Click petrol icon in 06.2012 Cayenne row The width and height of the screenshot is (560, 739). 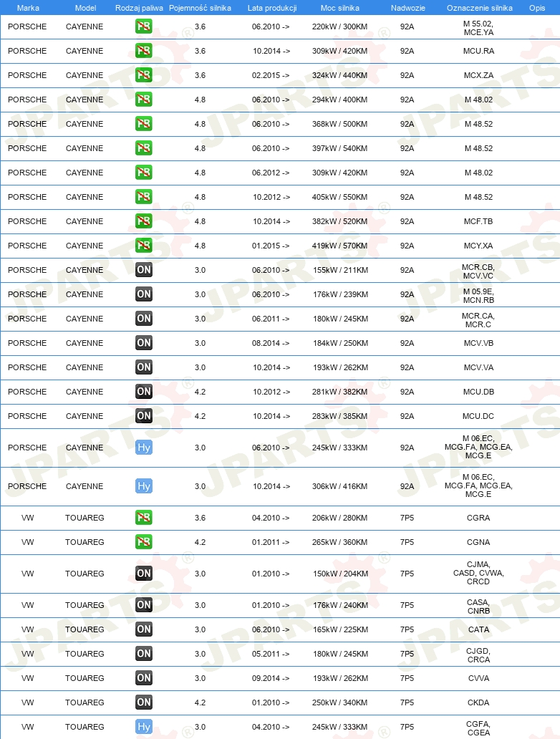(x=144, y=173)
